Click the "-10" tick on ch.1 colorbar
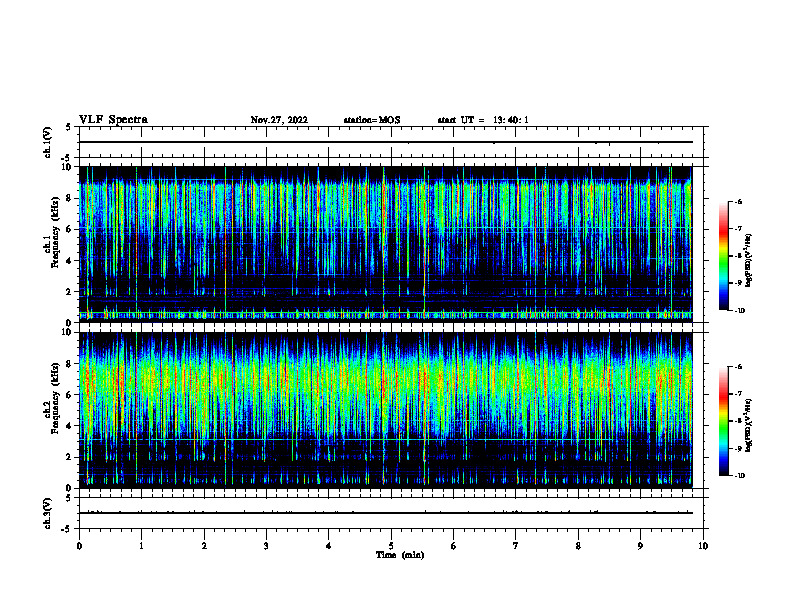Screen dimensions: 792x612 click(x=739, y=311)
